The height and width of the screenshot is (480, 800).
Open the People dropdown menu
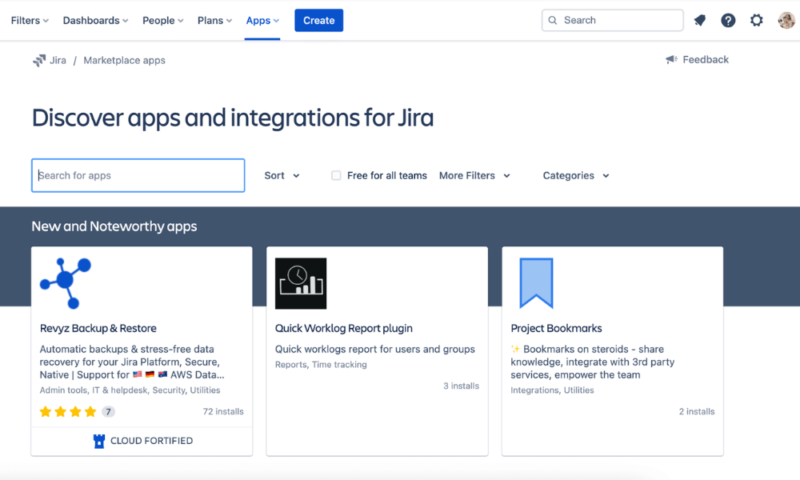click(163, 20)
